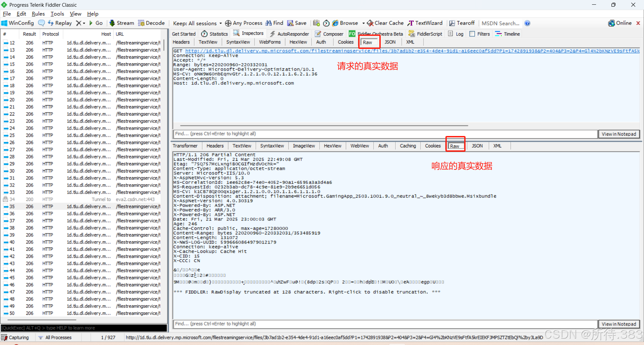Click the Go resume button

(96, 23)
